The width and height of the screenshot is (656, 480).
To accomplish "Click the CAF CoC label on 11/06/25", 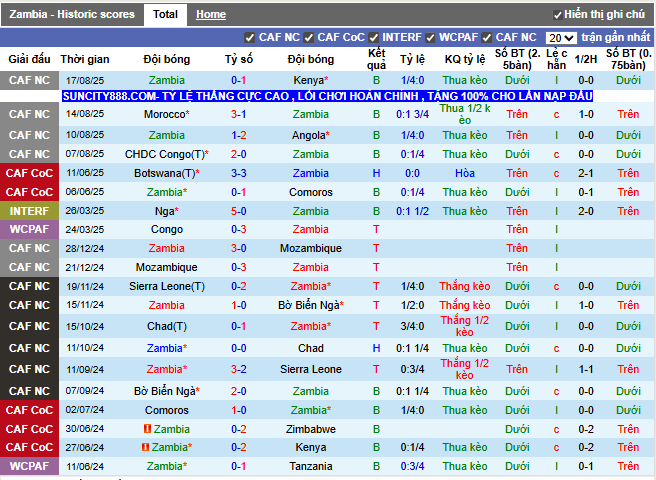I will [29, 173].
